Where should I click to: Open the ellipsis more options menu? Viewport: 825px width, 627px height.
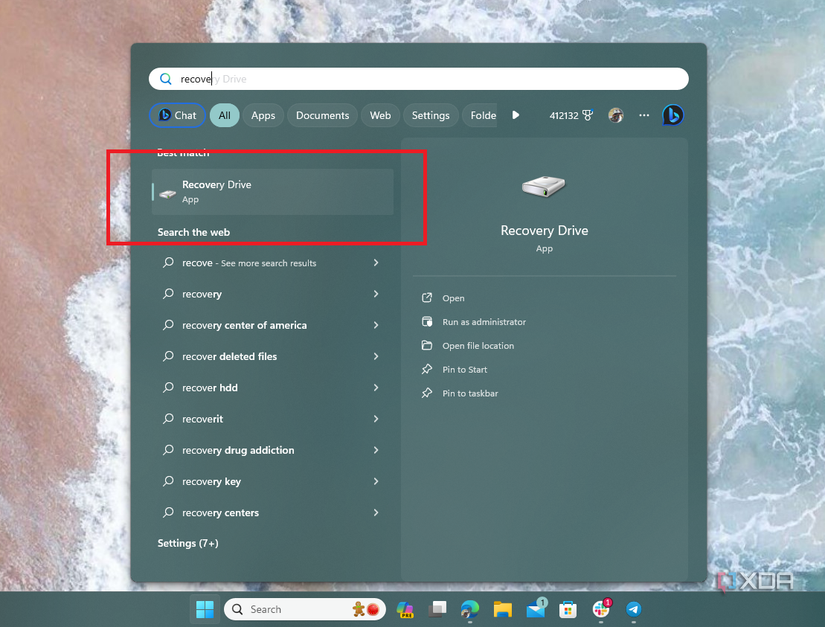643,115
